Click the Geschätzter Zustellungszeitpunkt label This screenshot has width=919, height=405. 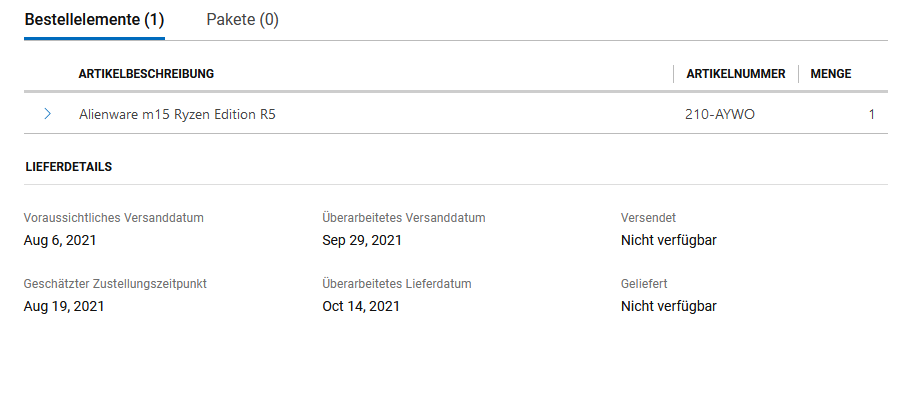pyautogui.click(x=115, y=284)
